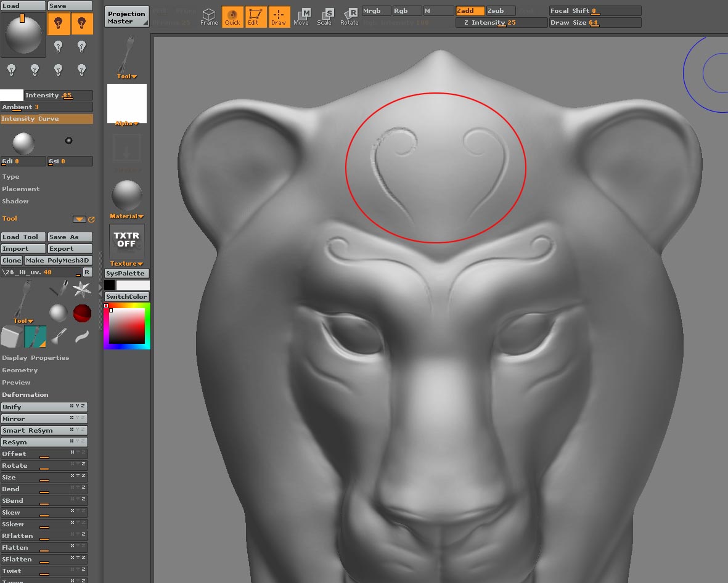Click the Twist deformation slider
The height and width of the screenshot is (583, 728).
[x=44, y=571]
